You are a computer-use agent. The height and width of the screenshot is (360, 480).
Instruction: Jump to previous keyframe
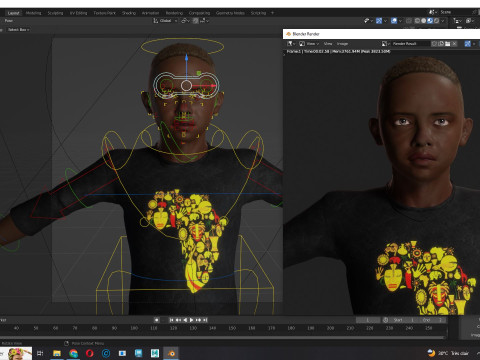point(178,320)
